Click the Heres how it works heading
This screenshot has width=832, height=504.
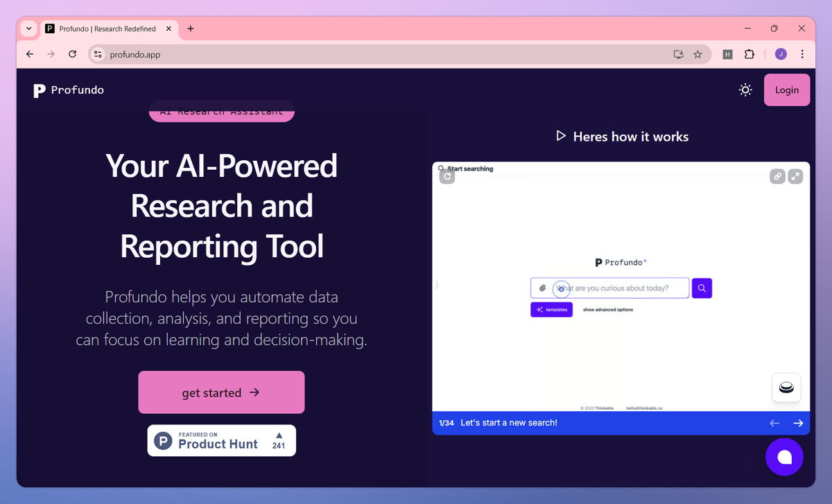click(631, 137)
